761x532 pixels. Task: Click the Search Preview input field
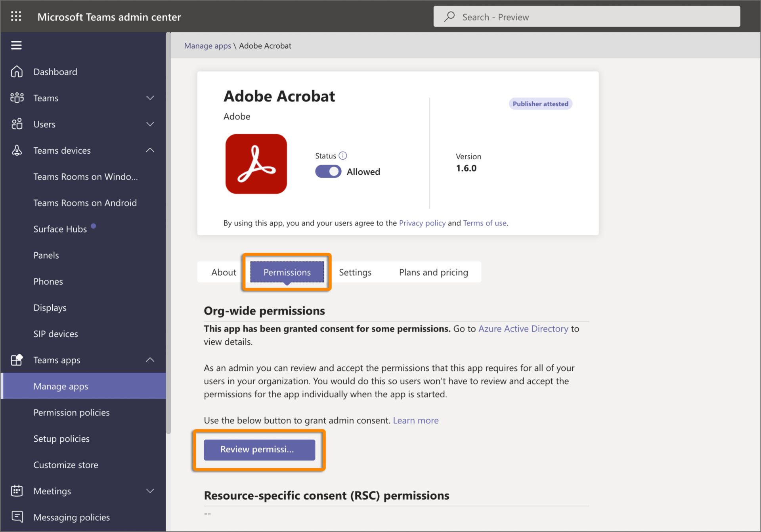587,16
